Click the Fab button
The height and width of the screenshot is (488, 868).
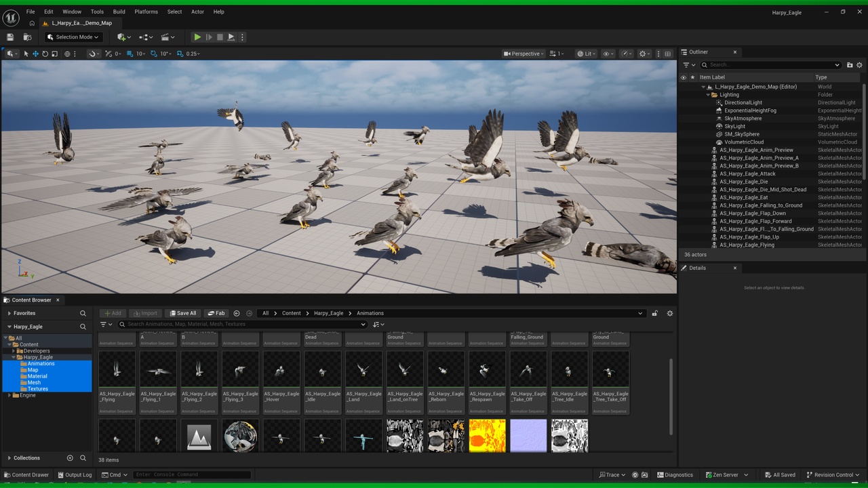pyautogui.click(x=216, y=313)
